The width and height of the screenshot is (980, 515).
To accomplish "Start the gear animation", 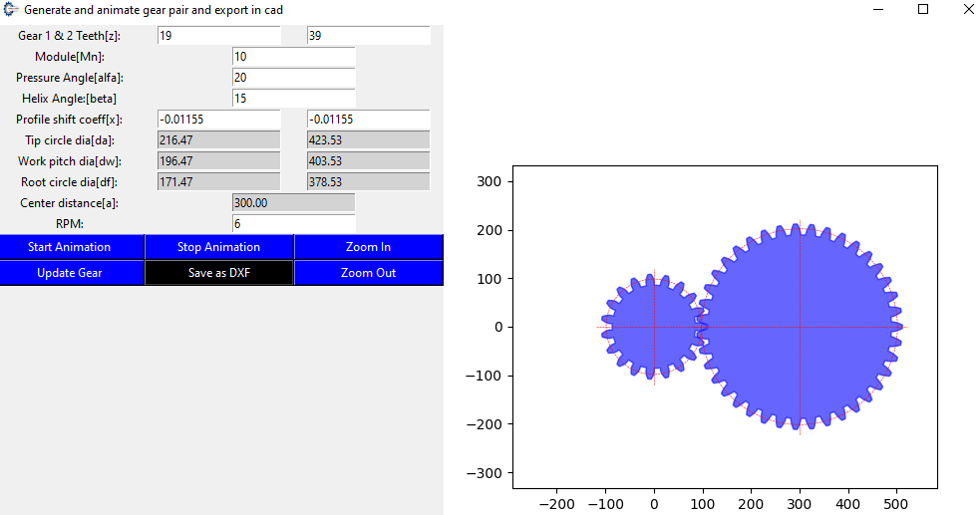I will (x=72, y=247).
